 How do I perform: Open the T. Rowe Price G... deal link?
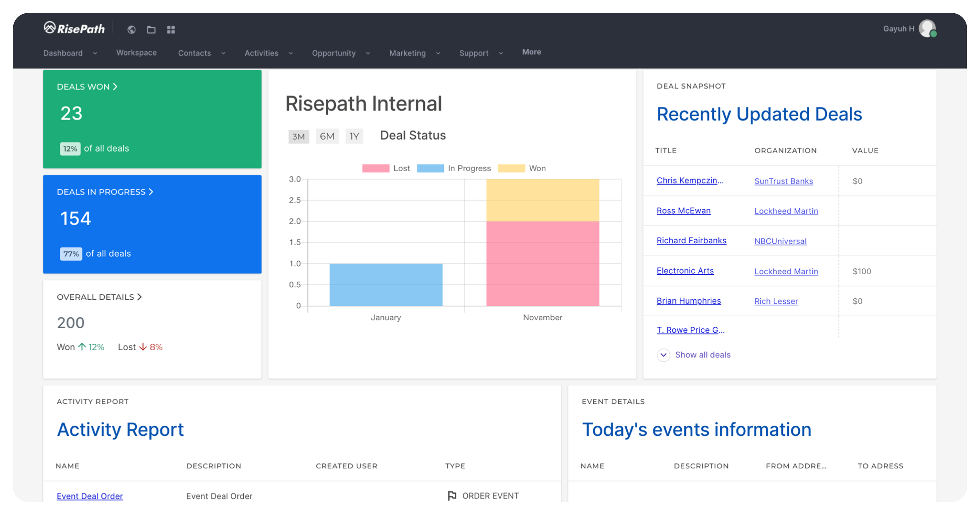coord(690,330)
